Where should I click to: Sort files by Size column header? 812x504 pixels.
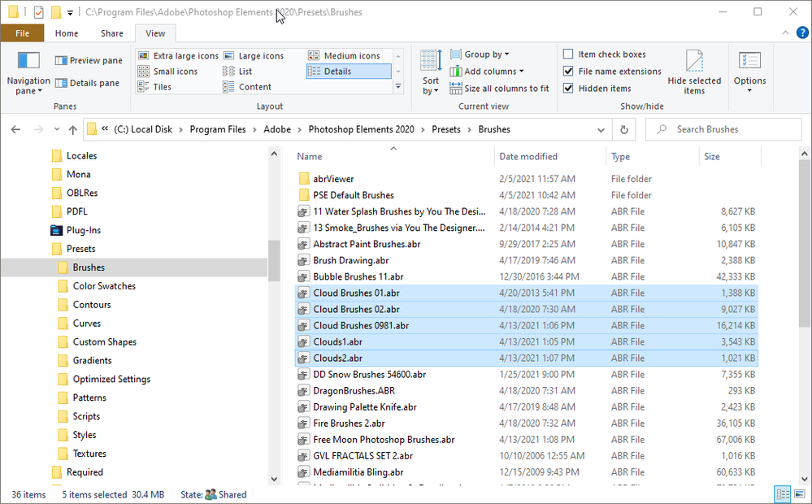pos(730,156)
